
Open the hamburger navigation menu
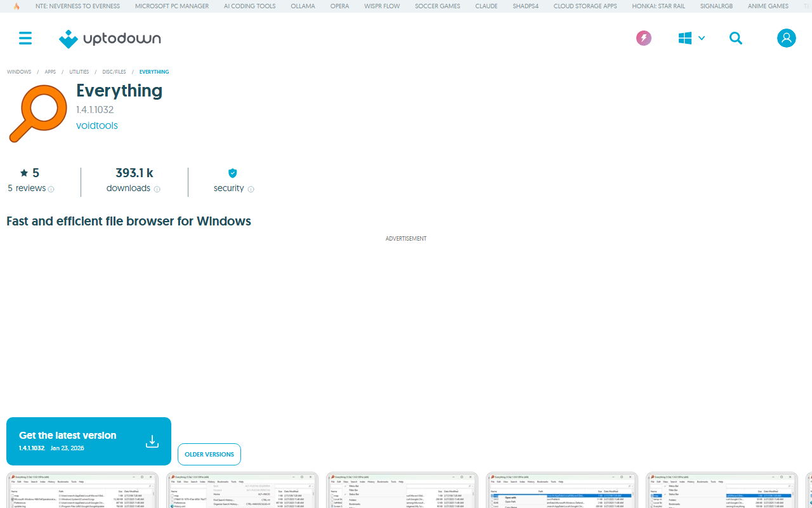pos(25,38)
